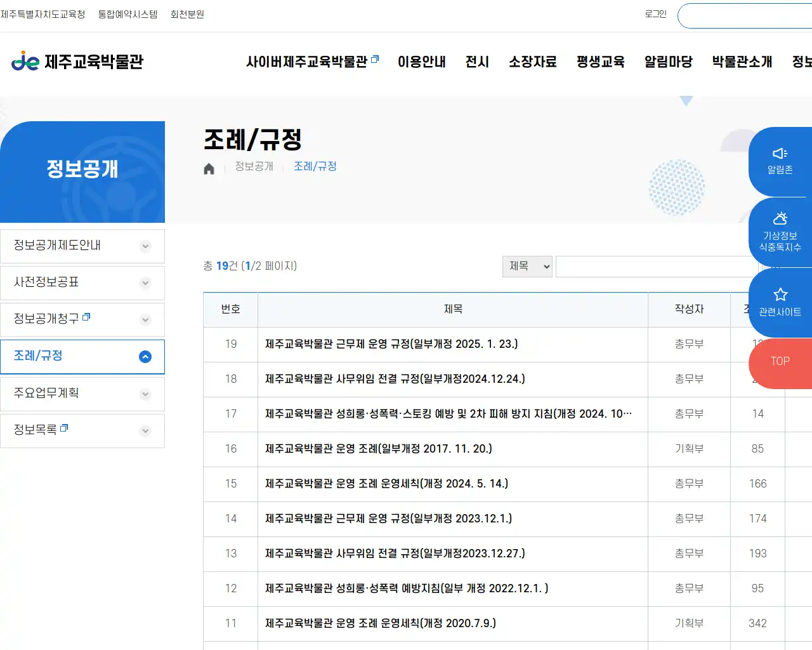812x650 pixels.
Task: Open post 17 성희롱·성폭력·스토킹 예방 지침
Action: pyautogui.click(x=449, y=414)
